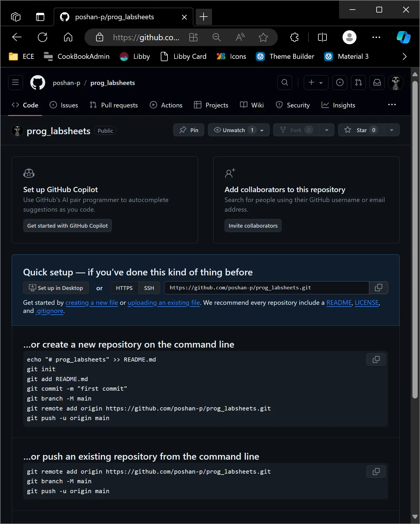This screenshot has width=420, height=524.
Task: Open the Issues tab
Action: click(64, 105)
